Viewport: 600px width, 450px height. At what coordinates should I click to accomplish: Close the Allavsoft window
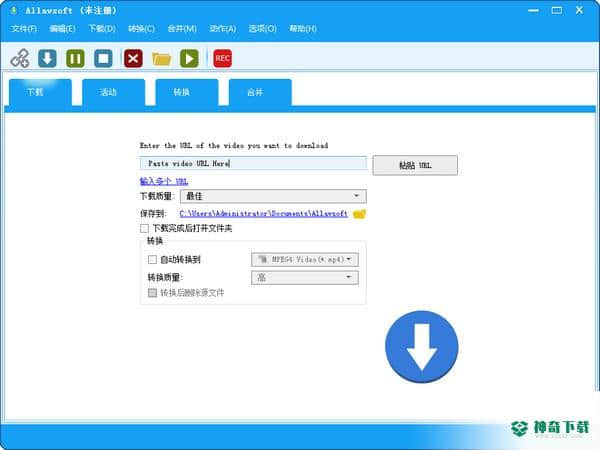click(579, 11)
